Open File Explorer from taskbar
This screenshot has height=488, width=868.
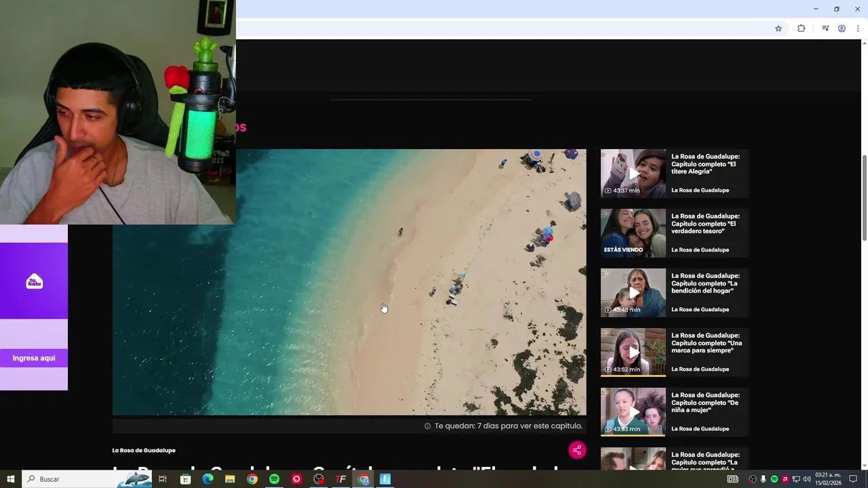(x=230, y=479)
